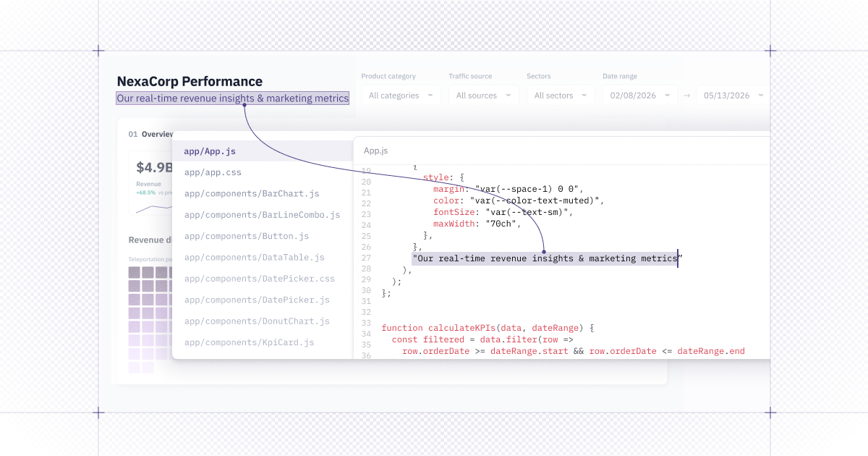Click the Revenue KPI card value
The image size is (868, 456).
click(154, 168)
